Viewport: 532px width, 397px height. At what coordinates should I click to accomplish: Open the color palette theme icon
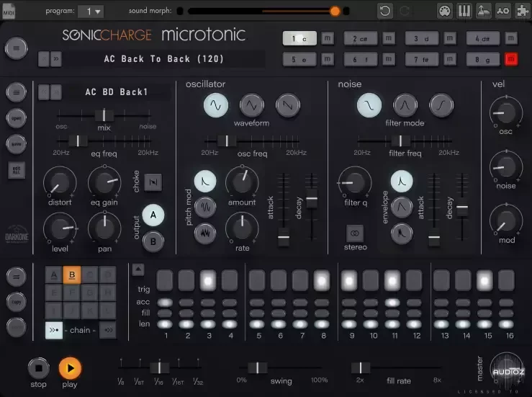pyautogui.click(x=445, y=12)
